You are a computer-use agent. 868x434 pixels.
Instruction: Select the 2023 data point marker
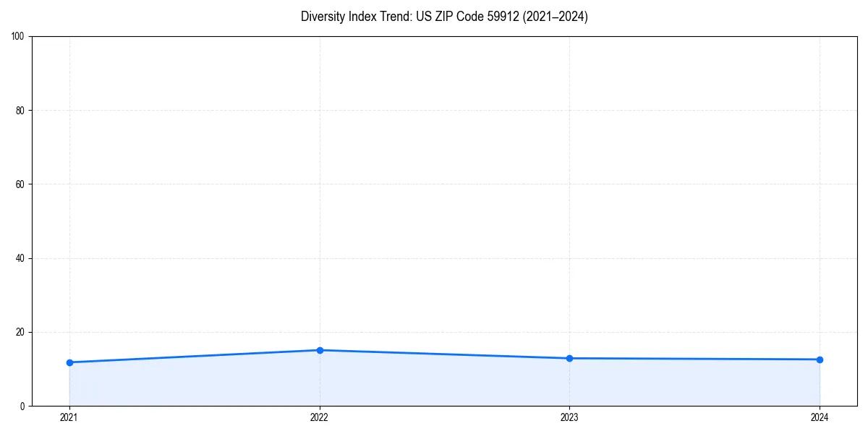click(570, 357)
